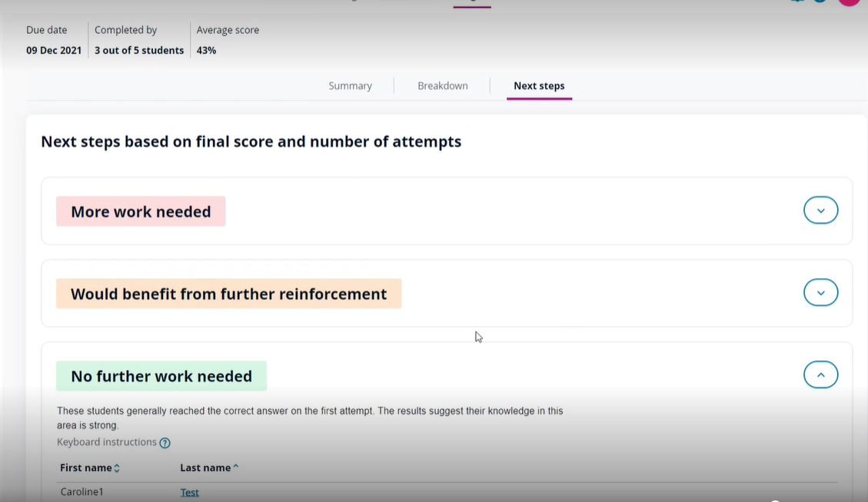Open the Summary tab
The height and width of the screenshot is (502, 868).
[x=350, y=86]
